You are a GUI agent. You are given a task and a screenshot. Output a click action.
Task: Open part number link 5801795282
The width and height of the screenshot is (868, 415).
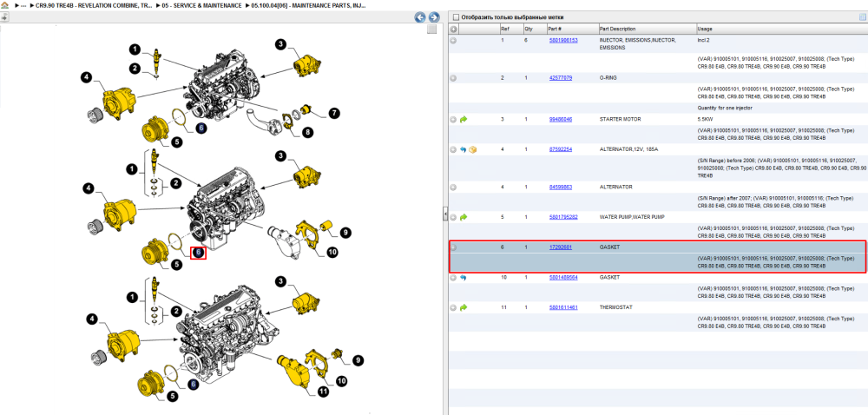click(563, 217)
